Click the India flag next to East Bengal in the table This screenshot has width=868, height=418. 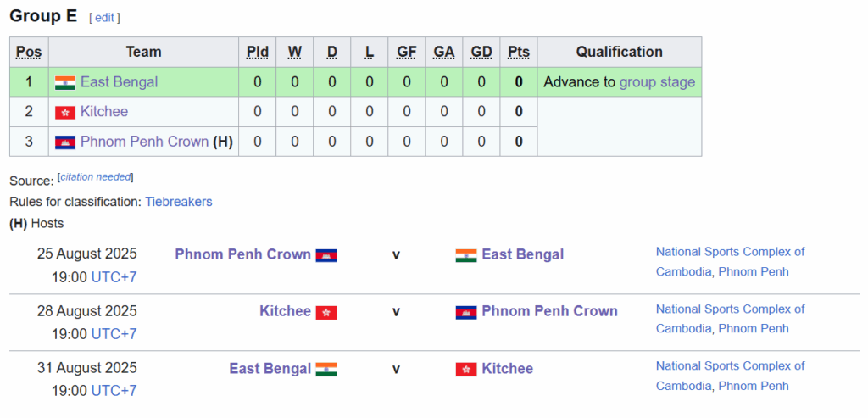pos(64,82)
